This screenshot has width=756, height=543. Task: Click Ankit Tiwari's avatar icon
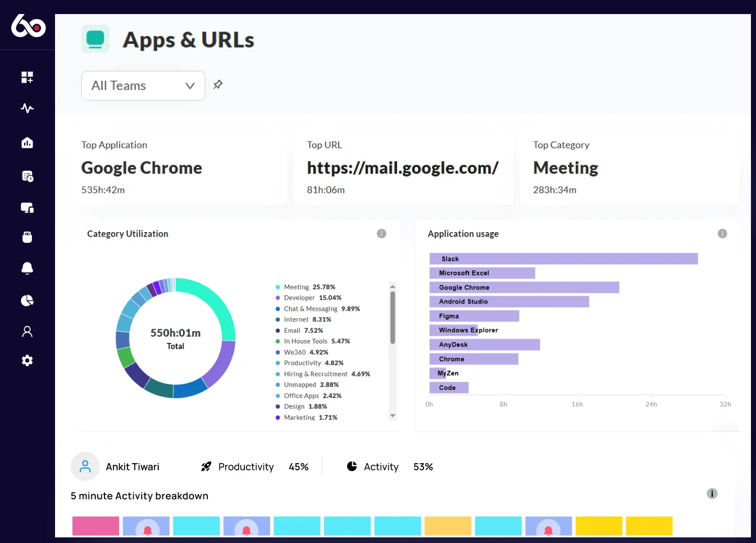[85, 467]
